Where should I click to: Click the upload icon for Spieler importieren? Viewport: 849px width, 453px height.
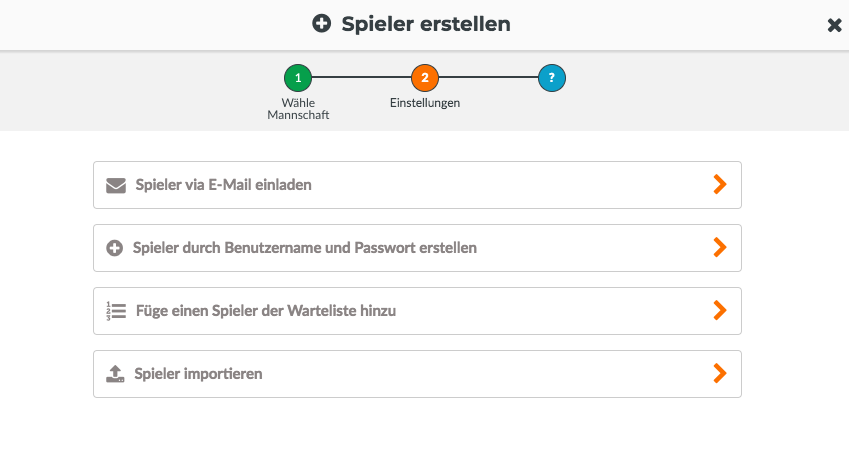point(115,374)
